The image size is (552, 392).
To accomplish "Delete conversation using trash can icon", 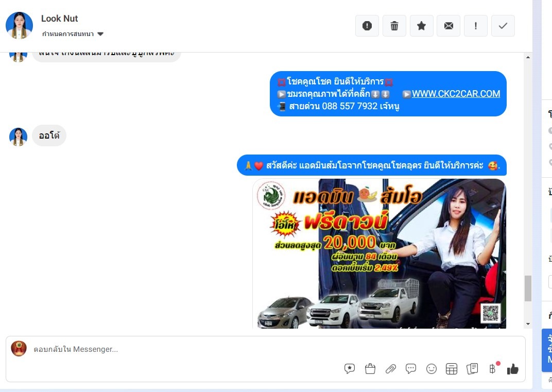I will (x=394, y=26).
